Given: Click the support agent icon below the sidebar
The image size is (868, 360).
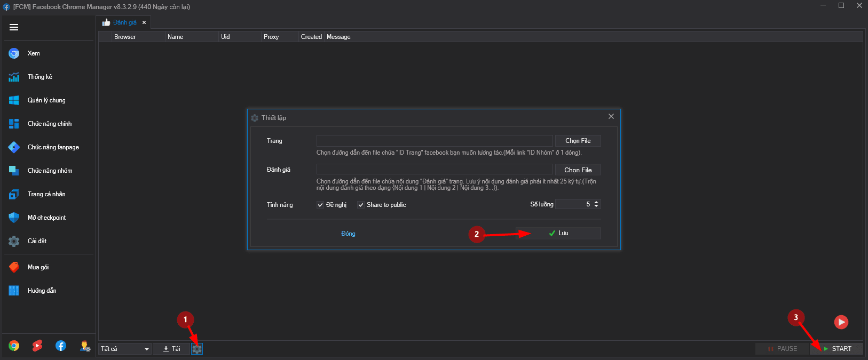Looking at the screenshot, I should pyautogui.click(x=85, y=346).
